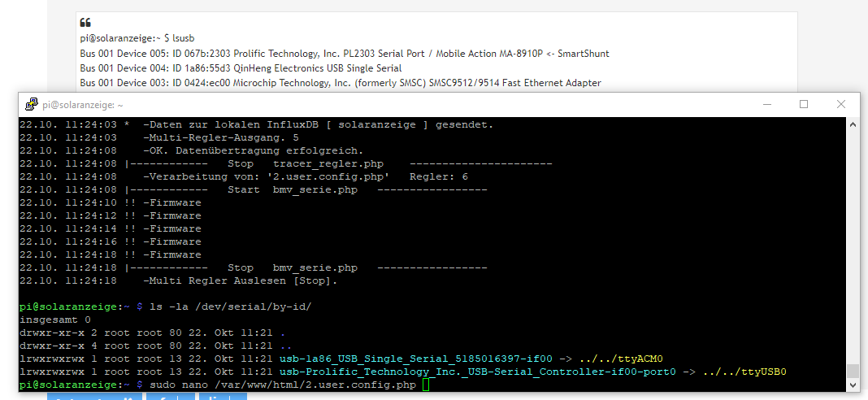
Task: Click the quotation mark icon in forum post
Action: [x=85, y=23]
